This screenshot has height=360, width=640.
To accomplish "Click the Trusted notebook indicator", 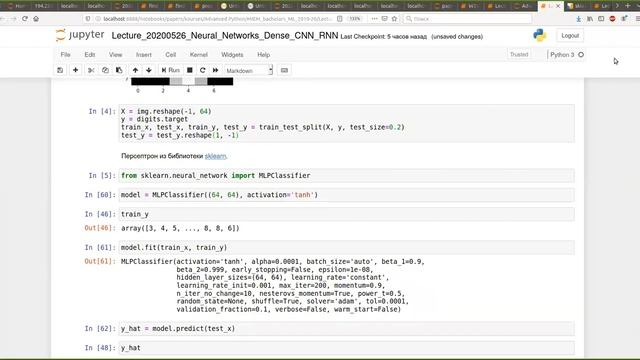I will (519, 54).
